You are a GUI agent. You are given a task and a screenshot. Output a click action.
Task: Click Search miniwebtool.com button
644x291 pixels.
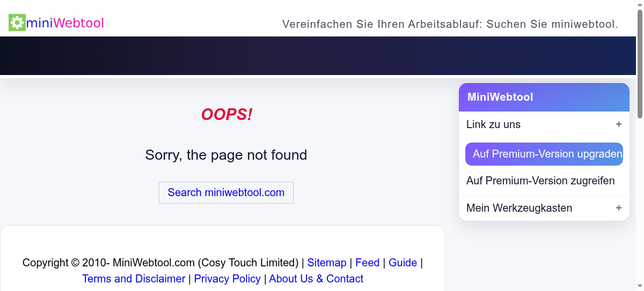pyautogui.click(x=226, y=192)
